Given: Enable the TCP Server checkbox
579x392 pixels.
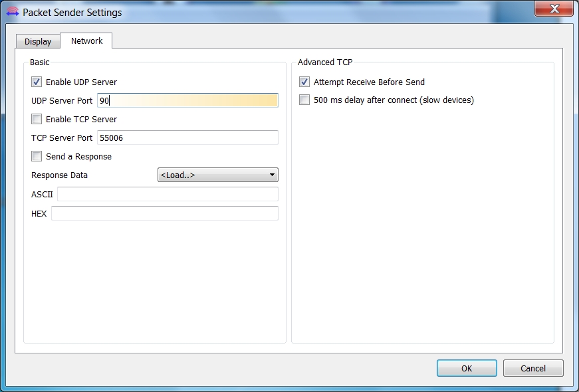Looking at the screenshot, I should pyautogui.click(x=37, y=119).
